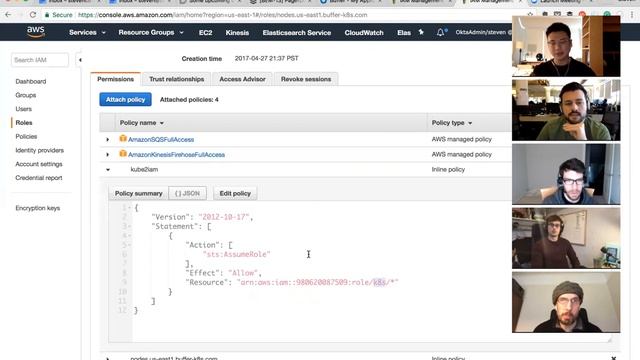This screenshot has height=360, width=640.
Task: Open CloudWatch shortcut in navbar
Action: tap(364, 32)
